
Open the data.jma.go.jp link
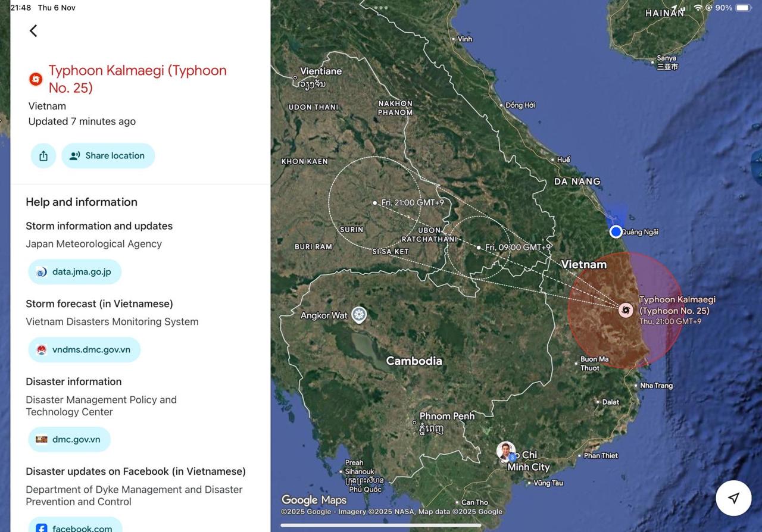(x=75, y=272)
